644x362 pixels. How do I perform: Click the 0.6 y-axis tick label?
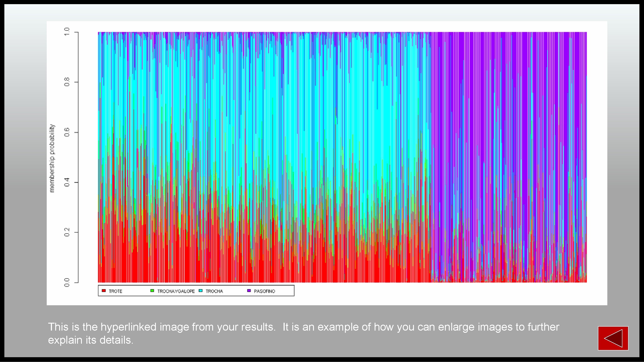point(67,132)
